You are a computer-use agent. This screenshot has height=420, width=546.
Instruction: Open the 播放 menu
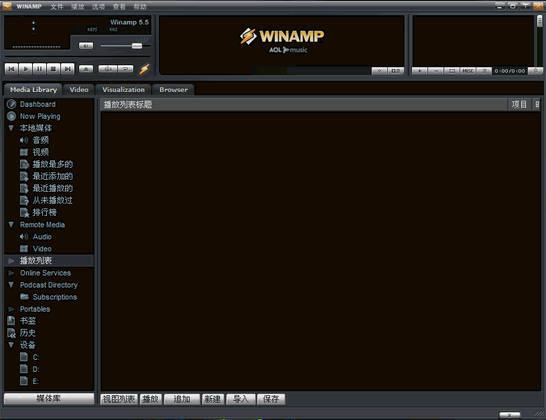coord(77,7)
